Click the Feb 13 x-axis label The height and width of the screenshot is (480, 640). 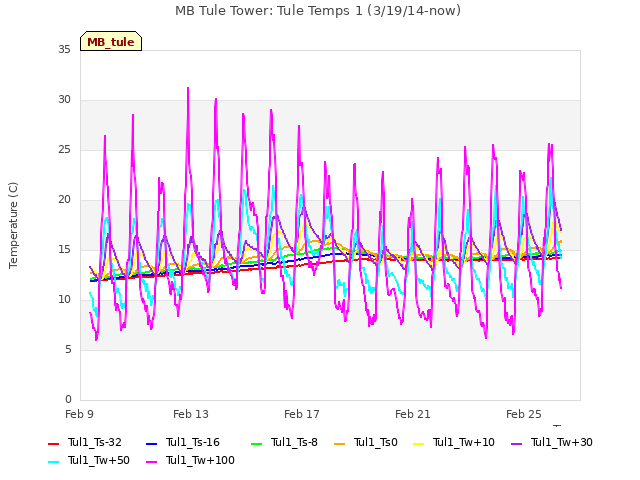click(x=191, y=414)
